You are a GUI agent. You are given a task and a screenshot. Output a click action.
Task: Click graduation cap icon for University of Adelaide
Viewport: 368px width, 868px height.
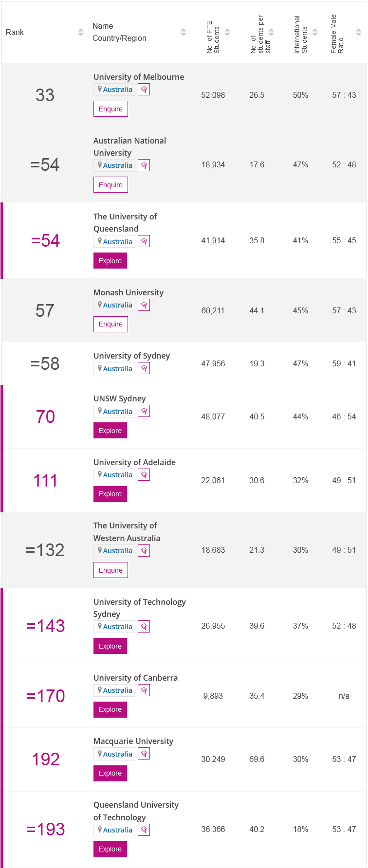click(x=144, y=475)
